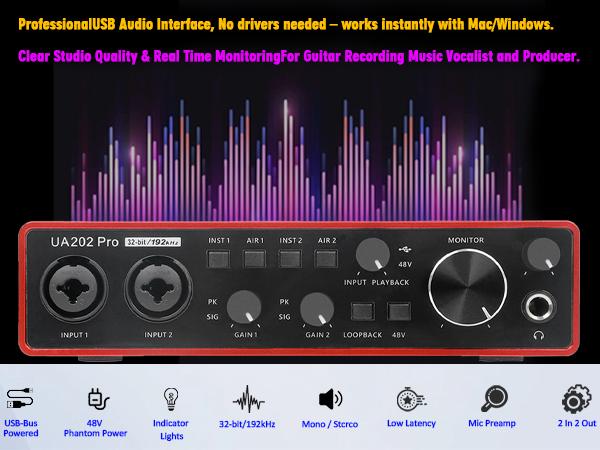Toggle the INST 1 button
Viewport: 600px width, 450px height.
point(218,259)
